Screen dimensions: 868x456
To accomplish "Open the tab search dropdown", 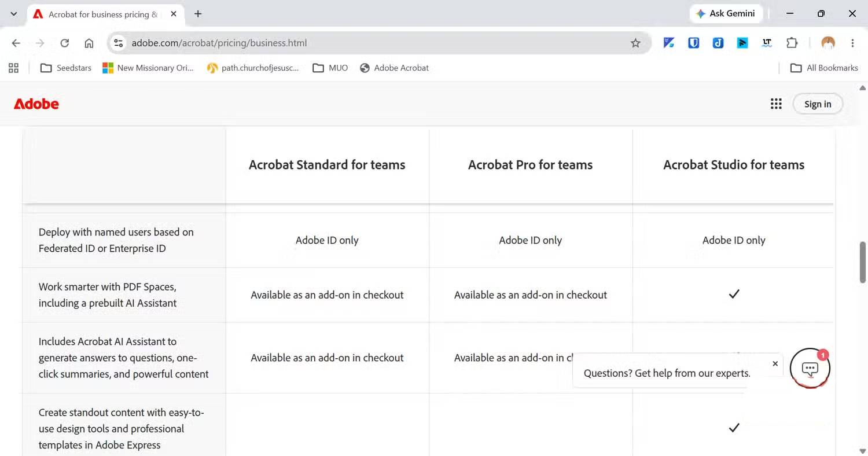I will [14, 14].
